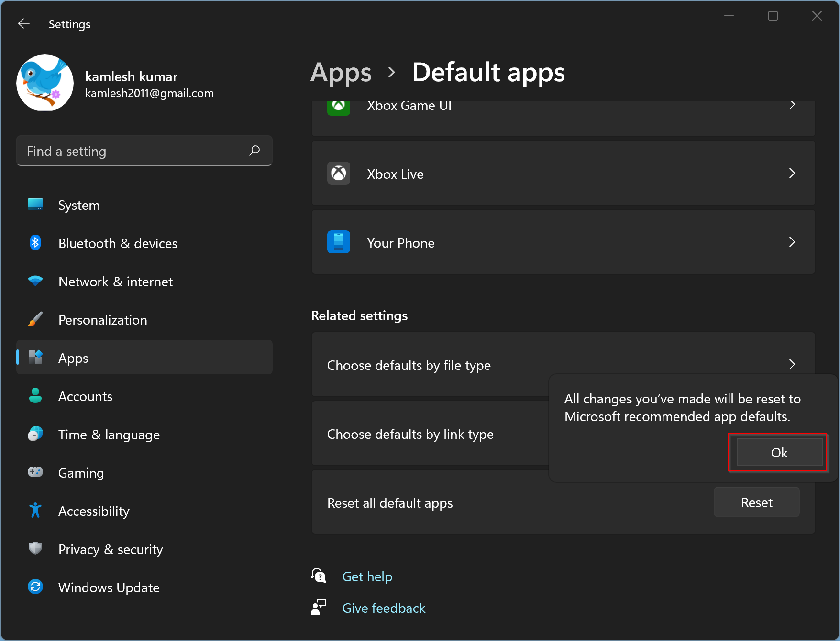840x641 pixels.
Task: Click the user profile bird avatar
Action: pos(45,83)
